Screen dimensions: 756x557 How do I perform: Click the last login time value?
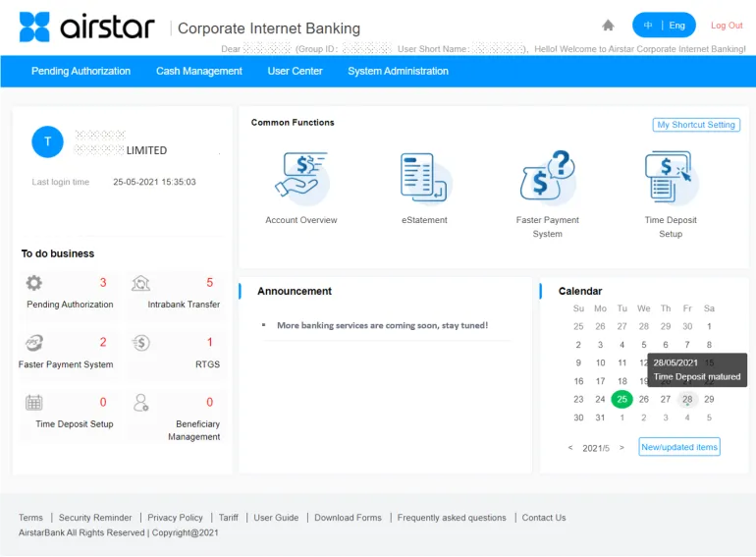pyautogui.click(x=154, y=182)
